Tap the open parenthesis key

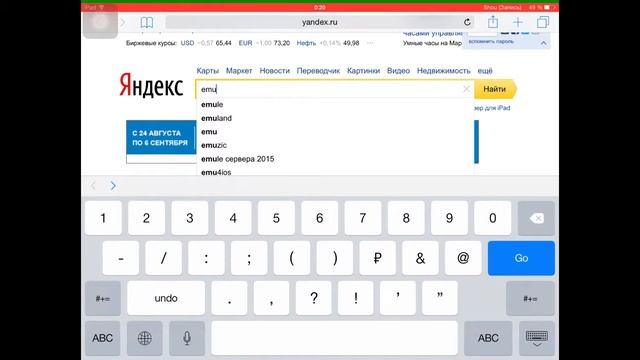point(292,258)
